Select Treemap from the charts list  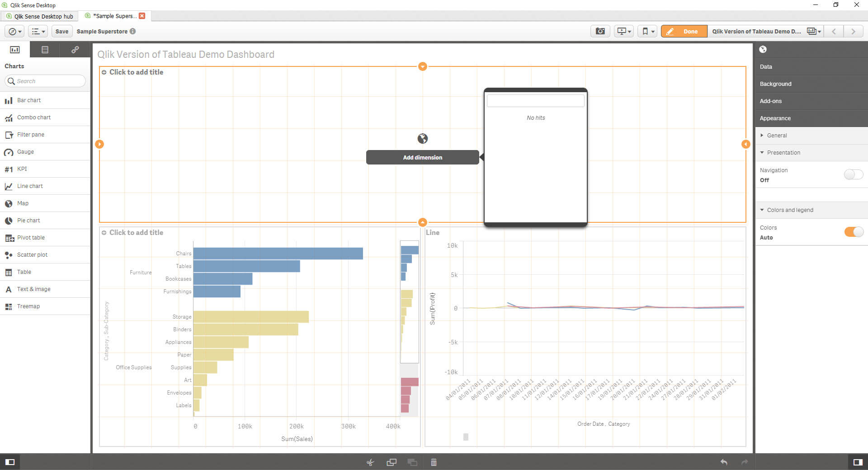(x=45, y=306)
